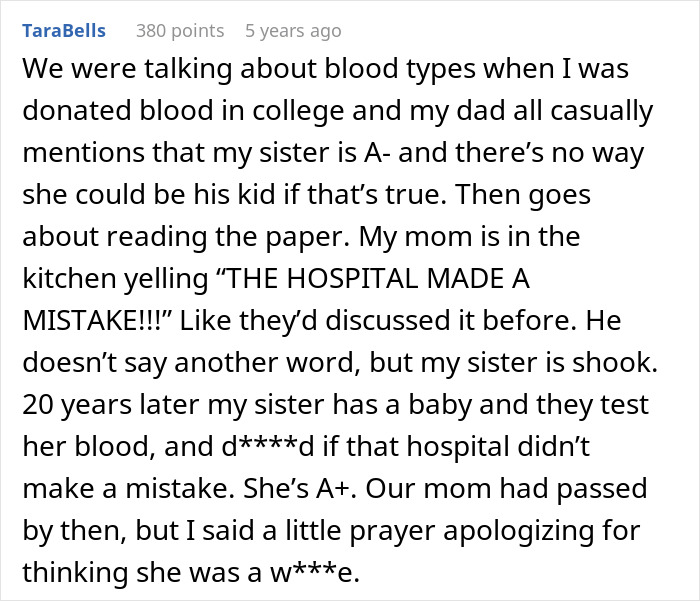
Task: Click the '5 years ago' timestamp
Action: click(293, 31)
